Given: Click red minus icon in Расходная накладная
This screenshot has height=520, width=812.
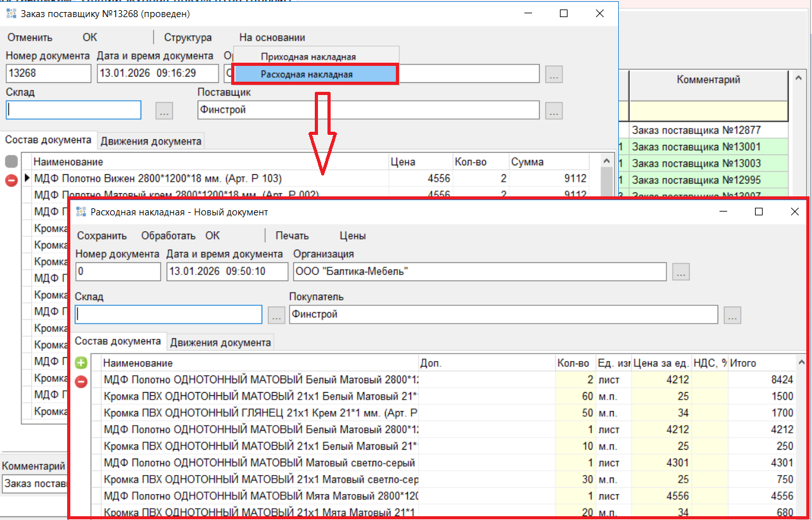Looking at the screenshot, I should [x=82, y=381].
